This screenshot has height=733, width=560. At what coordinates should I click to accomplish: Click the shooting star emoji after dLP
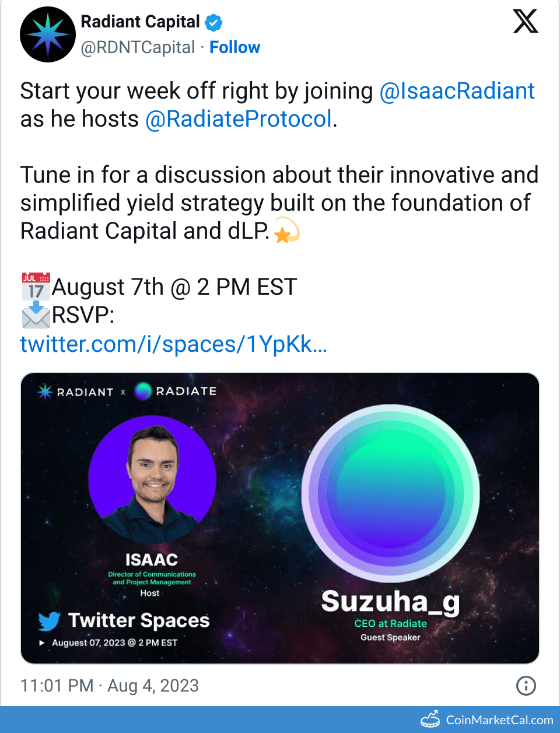click(x=286, y=231)
